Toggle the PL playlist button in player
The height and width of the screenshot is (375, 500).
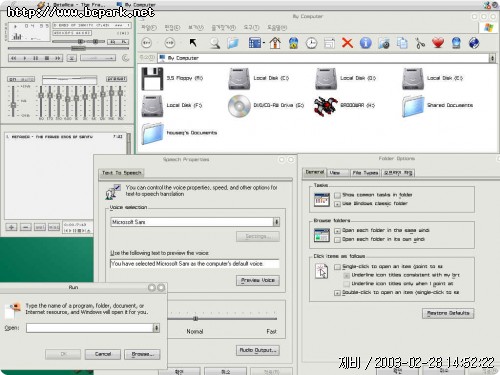[124, 42]
